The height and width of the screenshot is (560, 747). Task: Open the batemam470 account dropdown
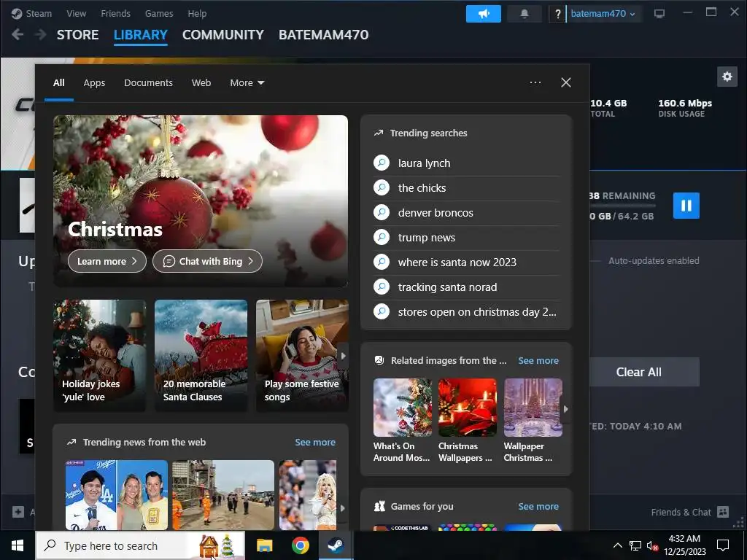[603, 14]
